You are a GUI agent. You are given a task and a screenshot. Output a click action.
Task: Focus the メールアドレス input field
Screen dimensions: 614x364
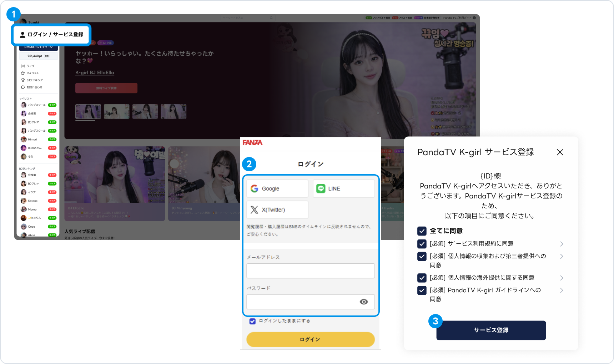pyautogui.click(x=311, y=271)
